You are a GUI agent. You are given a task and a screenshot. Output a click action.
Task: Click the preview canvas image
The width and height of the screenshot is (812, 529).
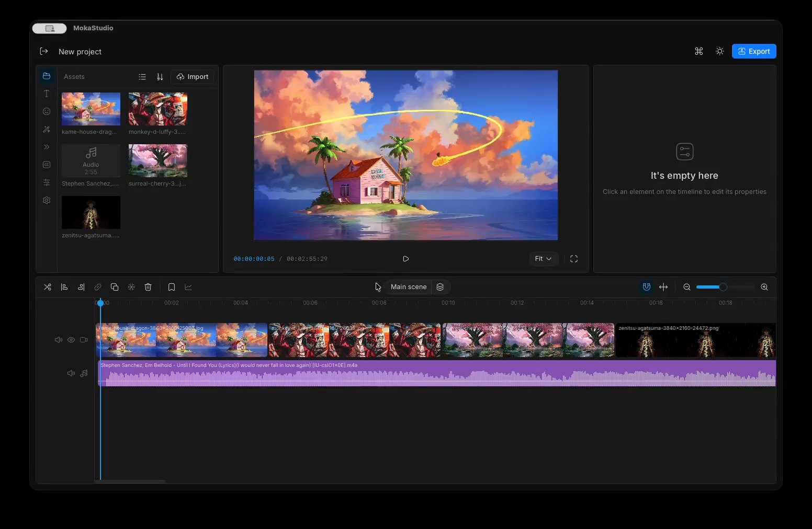pos(406,155)
